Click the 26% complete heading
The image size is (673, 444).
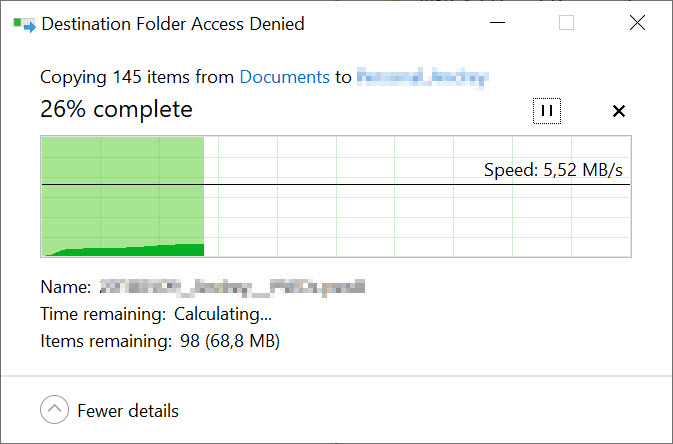pyautogui.click(x=116, y=109)
